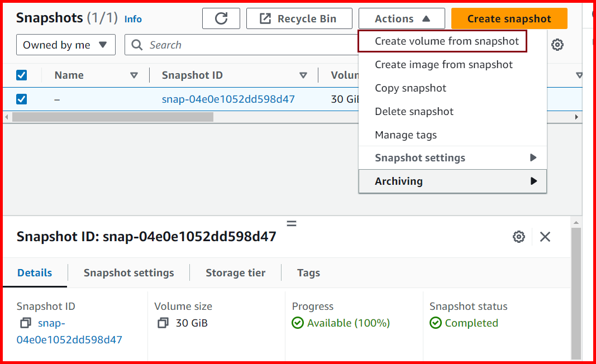Copy the 30 GiB volume size value

(x=162, y=323)
